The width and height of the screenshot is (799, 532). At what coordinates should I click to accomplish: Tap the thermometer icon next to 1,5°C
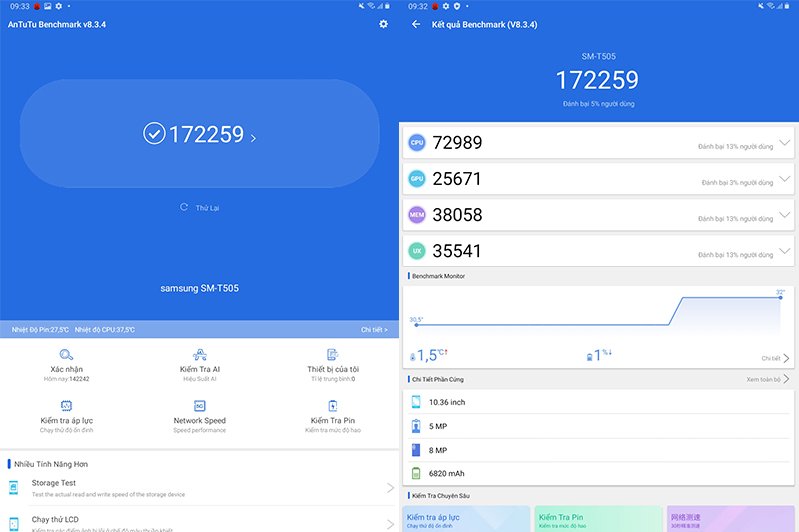(413, 357)
